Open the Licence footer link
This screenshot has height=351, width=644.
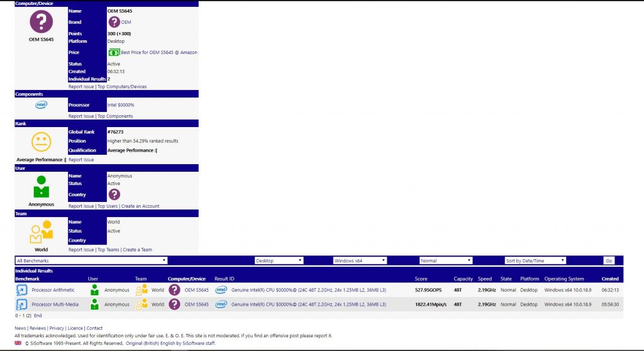75,328
